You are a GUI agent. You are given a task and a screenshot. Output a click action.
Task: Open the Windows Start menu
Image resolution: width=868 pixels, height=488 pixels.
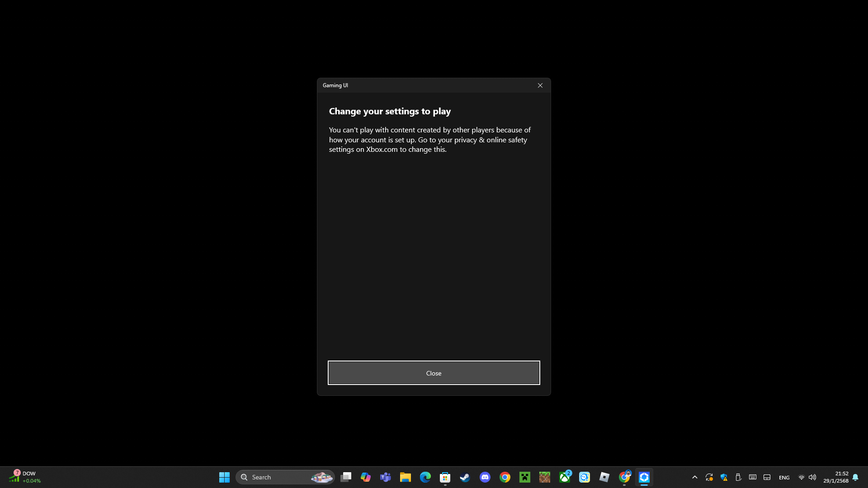(x=224, y=477)
